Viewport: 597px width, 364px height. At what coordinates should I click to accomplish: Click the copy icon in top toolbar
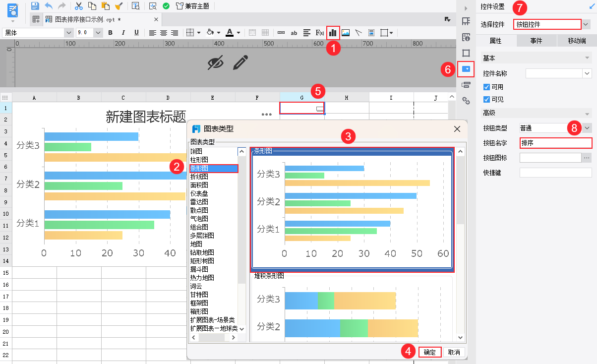(92, 6)
